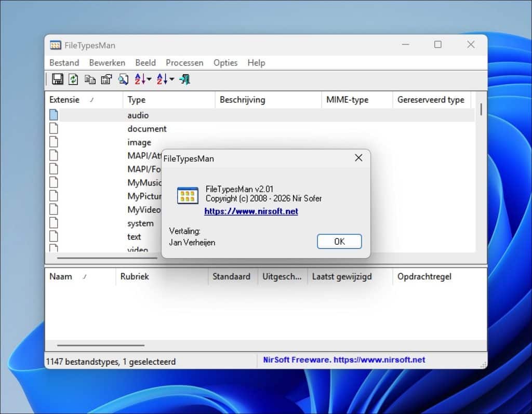Select the file icon of the text row
The height and width of the screenshot is (414, 532).
click(54, 236)
